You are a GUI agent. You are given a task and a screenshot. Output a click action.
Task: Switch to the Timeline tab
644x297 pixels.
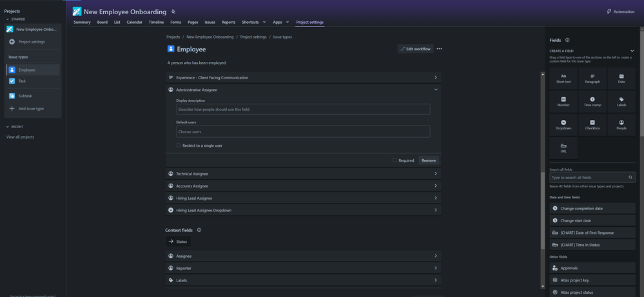156,22
